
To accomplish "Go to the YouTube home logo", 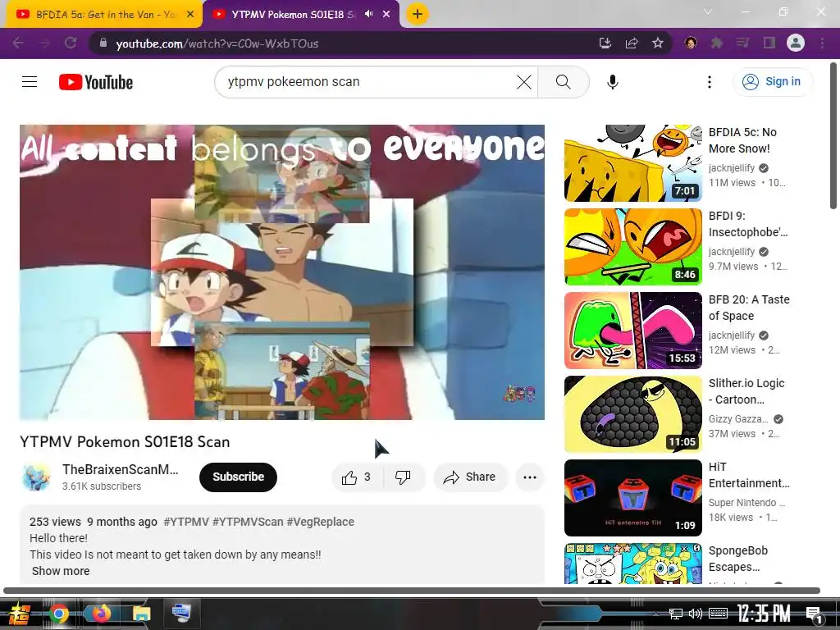I will point(96,82).
